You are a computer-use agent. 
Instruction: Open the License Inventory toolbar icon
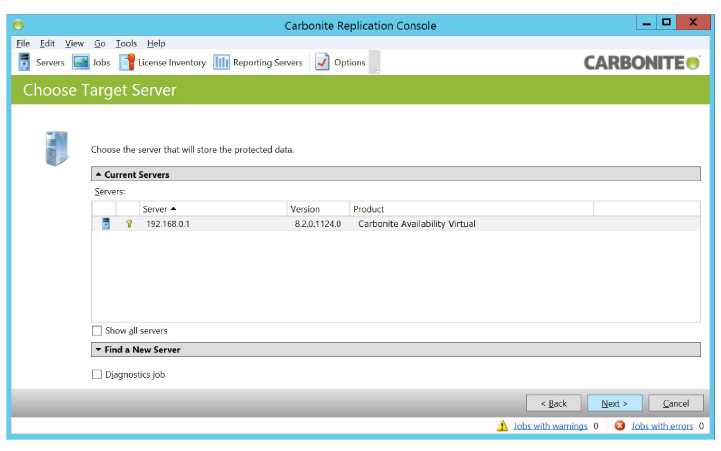127,62
